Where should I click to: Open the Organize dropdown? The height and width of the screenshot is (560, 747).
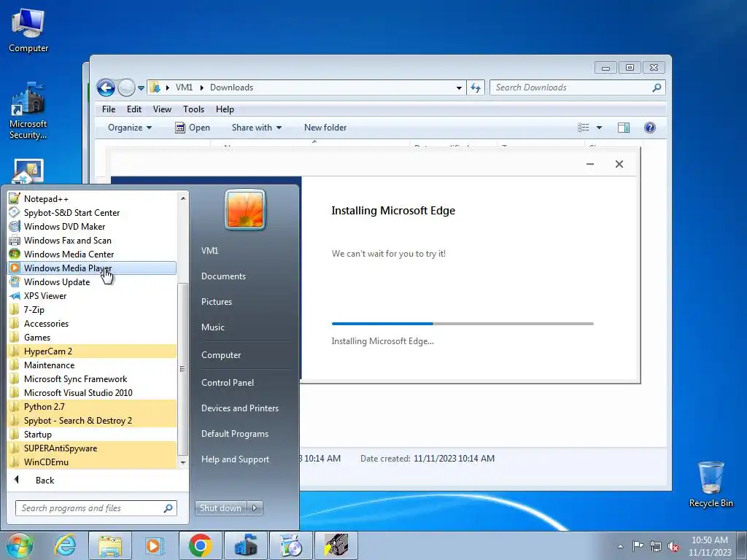[130, 127]
